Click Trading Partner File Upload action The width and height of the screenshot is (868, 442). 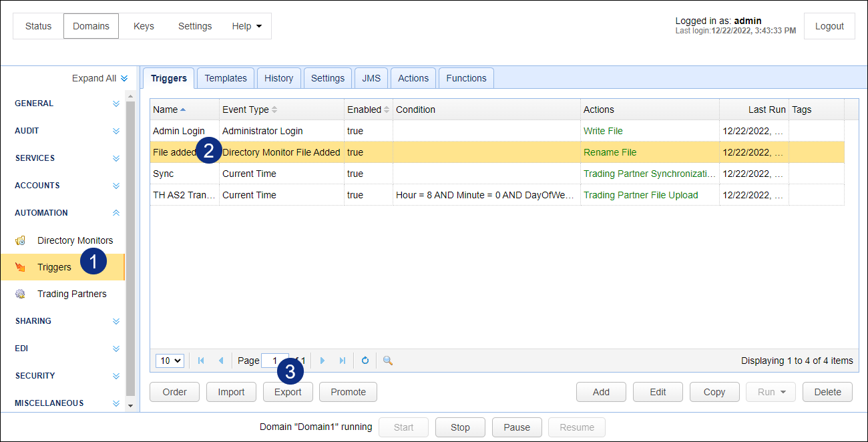(641, 195)
